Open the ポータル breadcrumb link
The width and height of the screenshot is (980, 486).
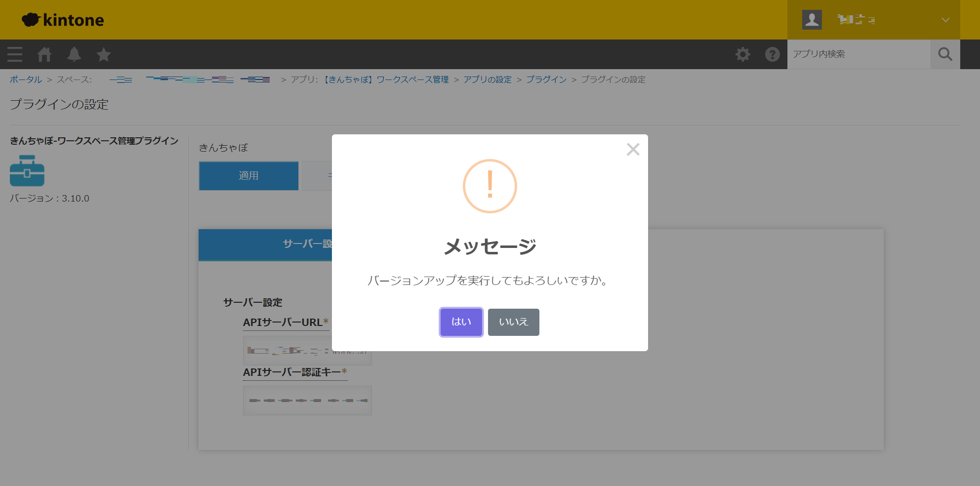point(26,80)
